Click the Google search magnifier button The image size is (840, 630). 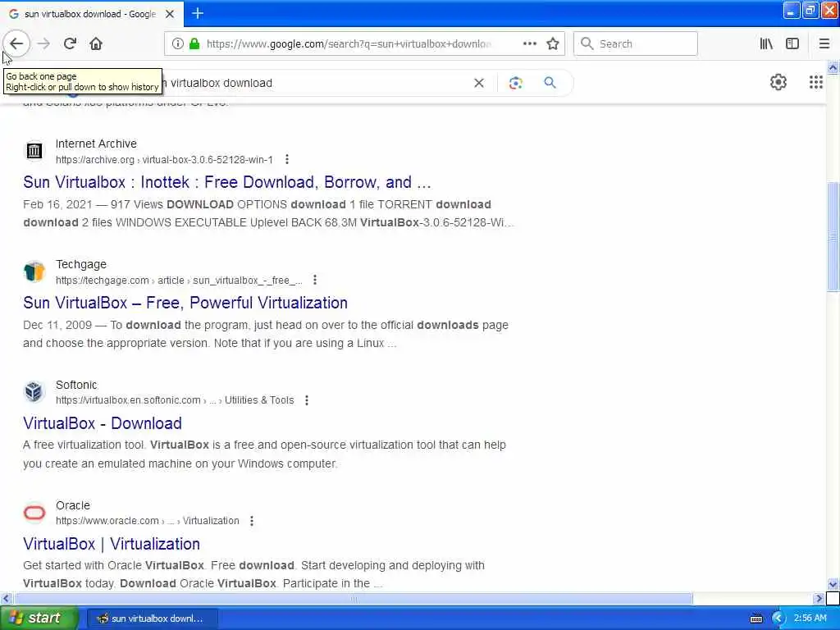tap(550, 83)
